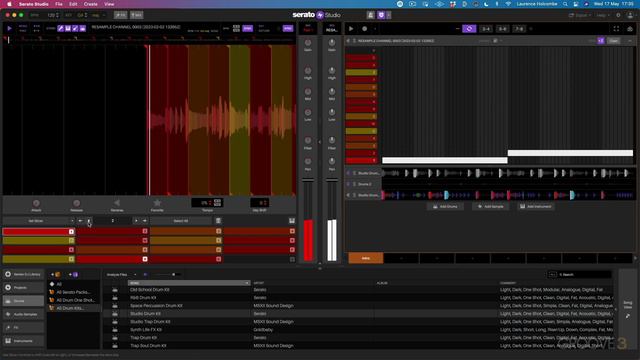Image resolution: width=640 pixels, height=360 pixels.
Task: Open the Serato Studio app menu
Action: (33, 4)
